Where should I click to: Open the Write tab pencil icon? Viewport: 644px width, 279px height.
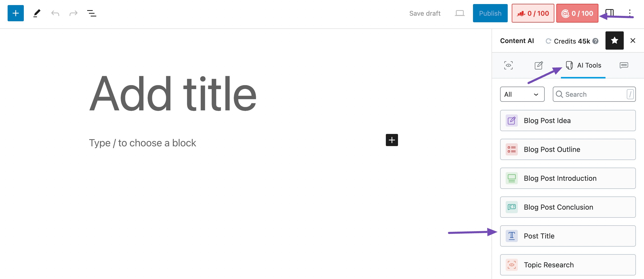539,65
